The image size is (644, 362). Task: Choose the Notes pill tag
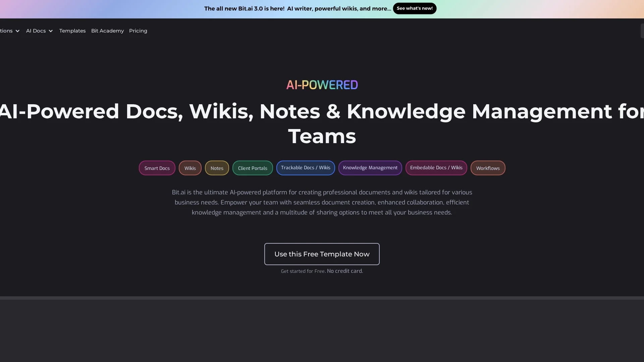217,168
